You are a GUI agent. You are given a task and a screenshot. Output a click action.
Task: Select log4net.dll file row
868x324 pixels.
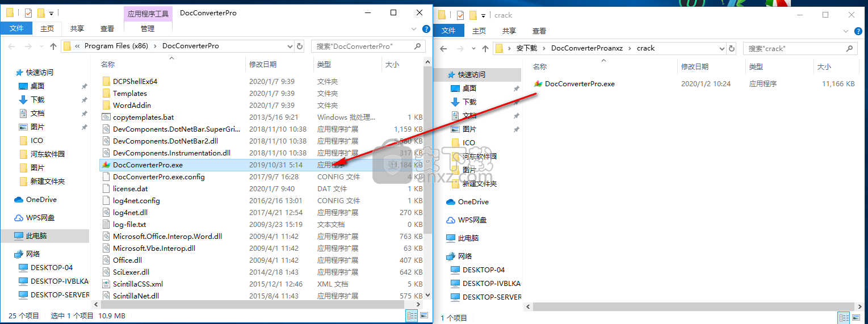(x=261, y=212)
